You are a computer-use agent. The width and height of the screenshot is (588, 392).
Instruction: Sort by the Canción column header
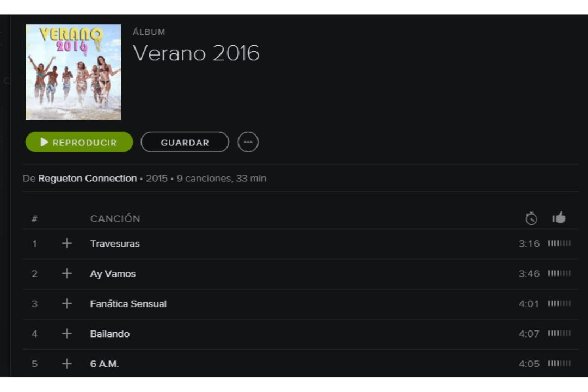tap(115, 219)
